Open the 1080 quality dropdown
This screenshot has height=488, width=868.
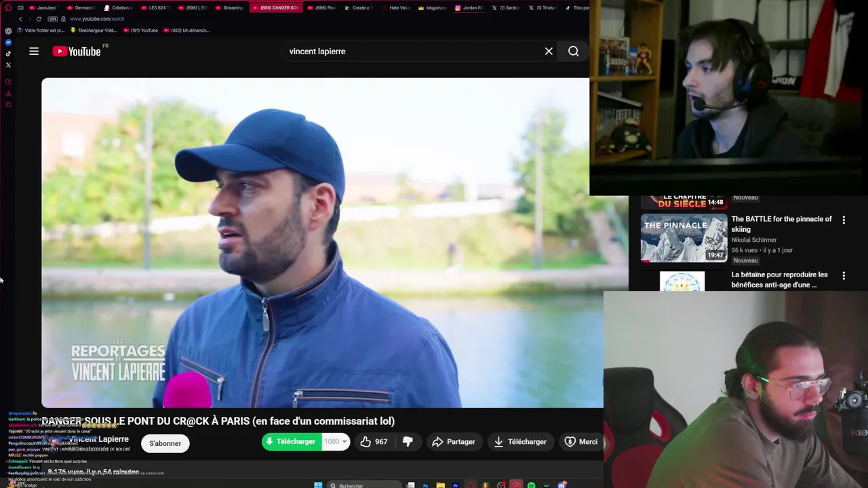click(336, 442)
